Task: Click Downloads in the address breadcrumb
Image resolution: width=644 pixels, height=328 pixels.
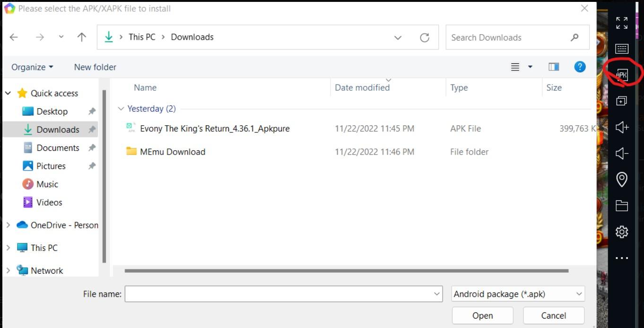Action: [192, 37]
